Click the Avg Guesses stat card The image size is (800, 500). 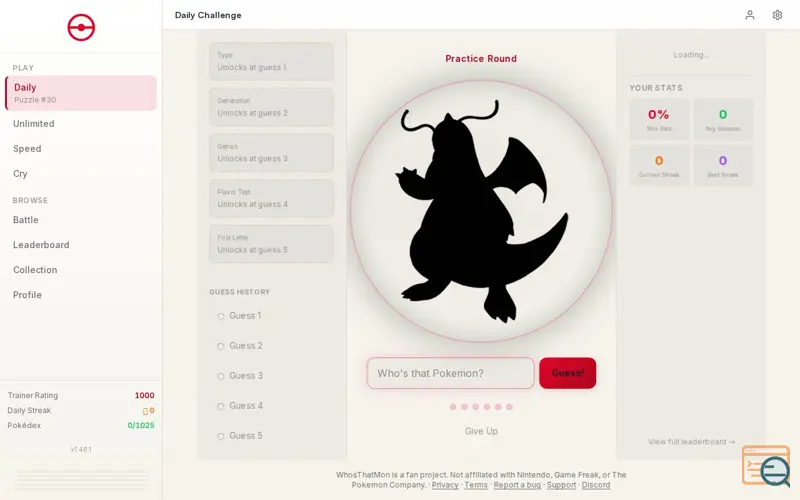point(723,119)
